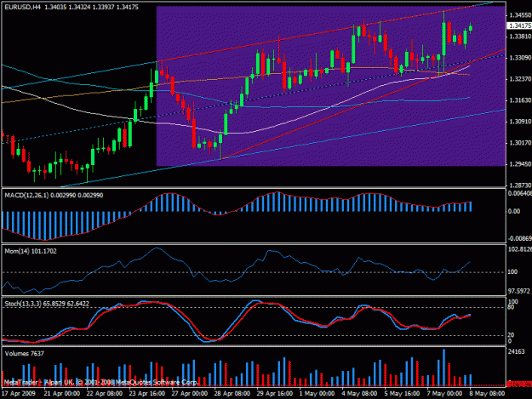Click the Stochastic 20 level label
Image resolution: width=532 pixels, height=399 pixels.
(x=511, y=335)
